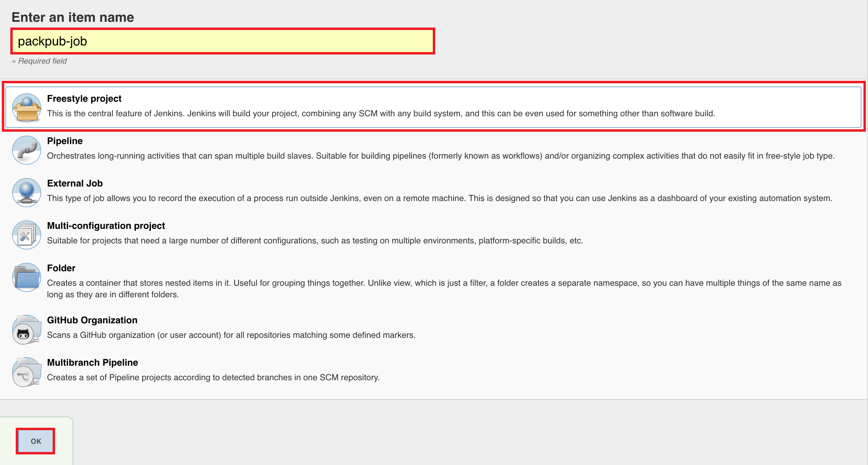Image resolution: width=868 pixels, height=465 pixels.
Task: Click the External Job description text
Action: point(440,199)
